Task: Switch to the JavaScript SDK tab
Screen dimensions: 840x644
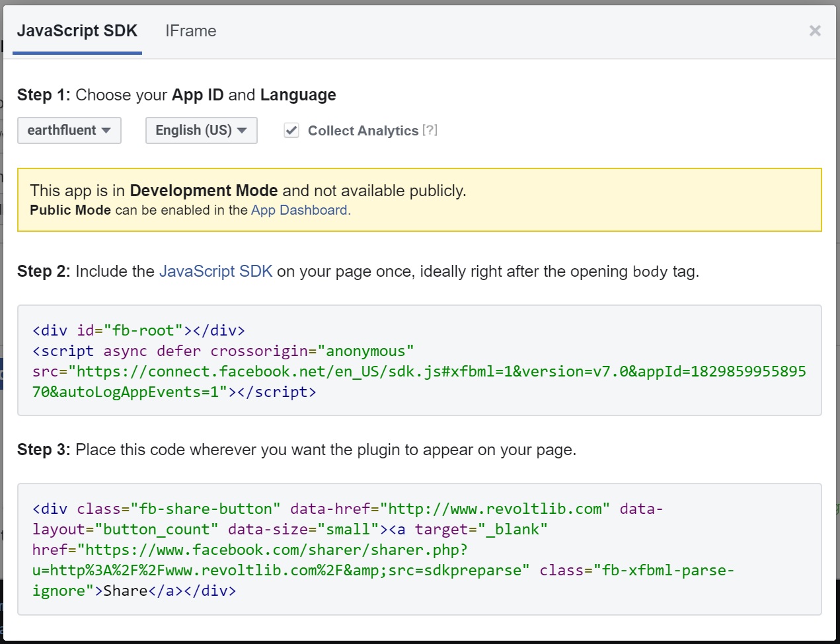Action: pos(77,31)
